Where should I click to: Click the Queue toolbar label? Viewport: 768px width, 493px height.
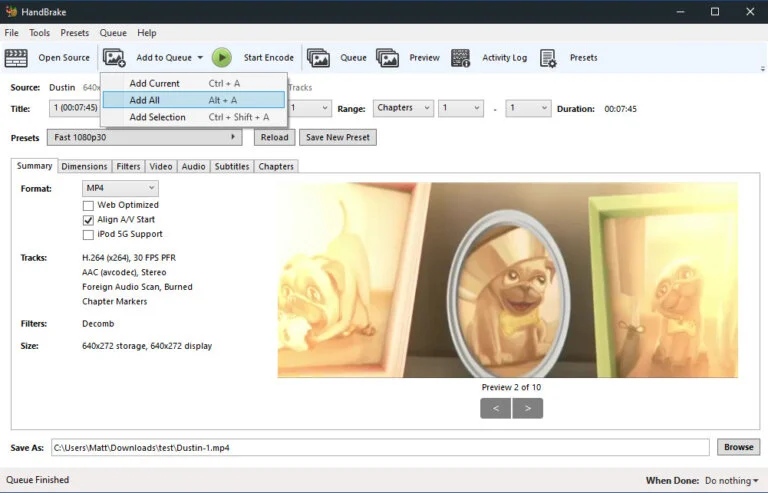[x=353, y=58]
